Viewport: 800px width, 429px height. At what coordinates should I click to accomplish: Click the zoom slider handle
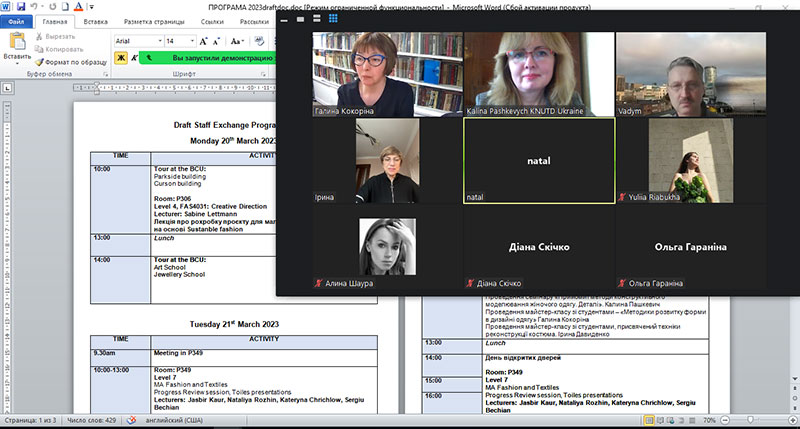[x=750, y=420]
